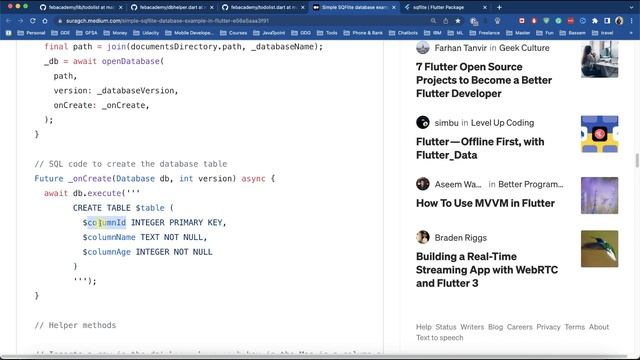Open author Braden Riggs's profile

pos(460,238)
